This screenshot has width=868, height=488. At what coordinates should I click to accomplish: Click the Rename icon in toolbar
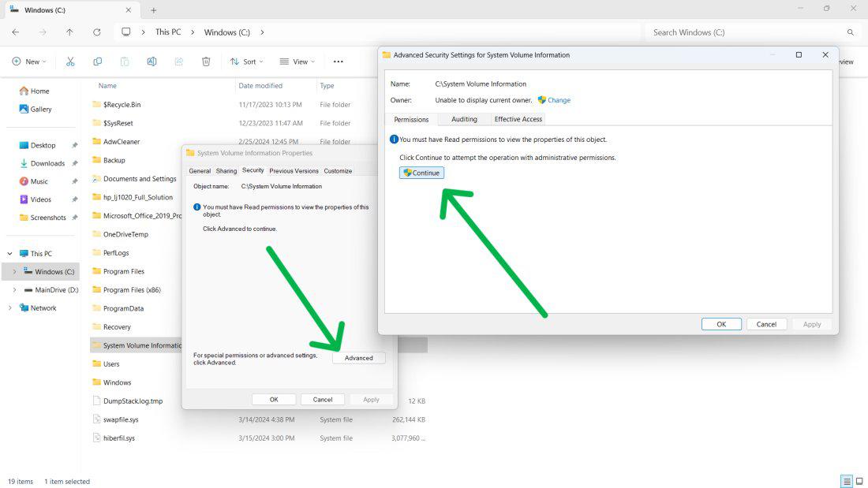click(152, 61)
